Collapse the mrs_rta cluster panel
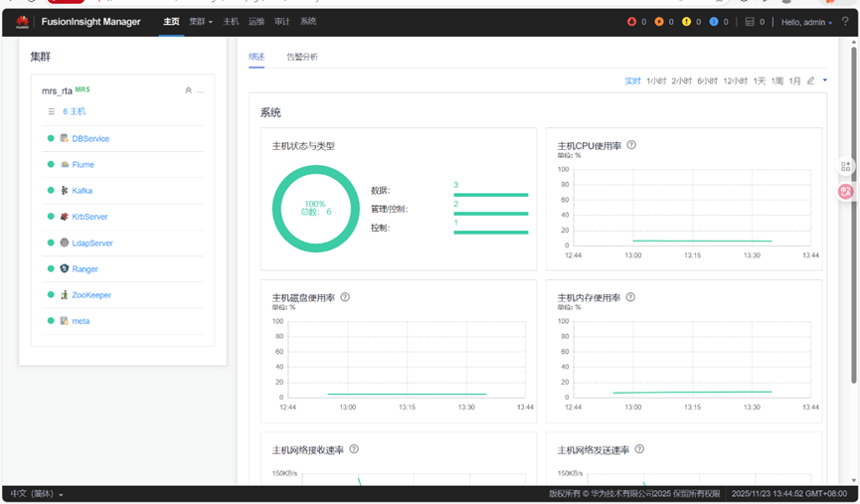Image resolution: width=860 pixels, height=504 pixels. click(x=188, y=89)
